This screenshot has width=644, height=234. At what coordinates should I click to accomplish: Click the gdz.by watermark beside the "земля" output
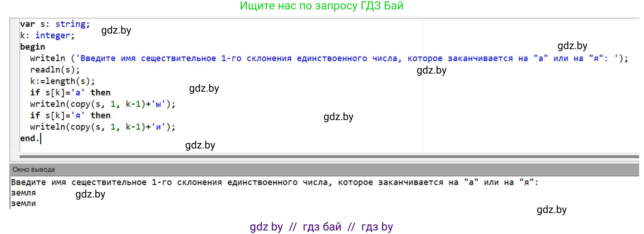(90, 194)
